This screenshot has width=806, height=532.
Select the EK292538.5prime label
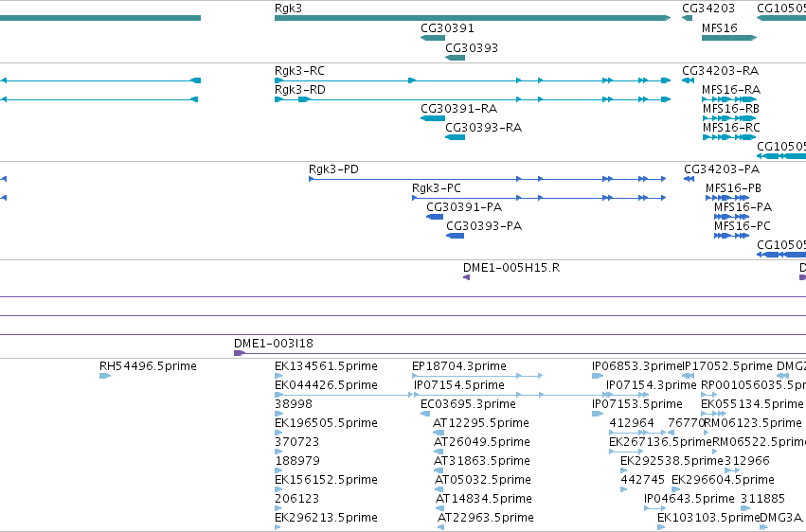click(672, 462)
